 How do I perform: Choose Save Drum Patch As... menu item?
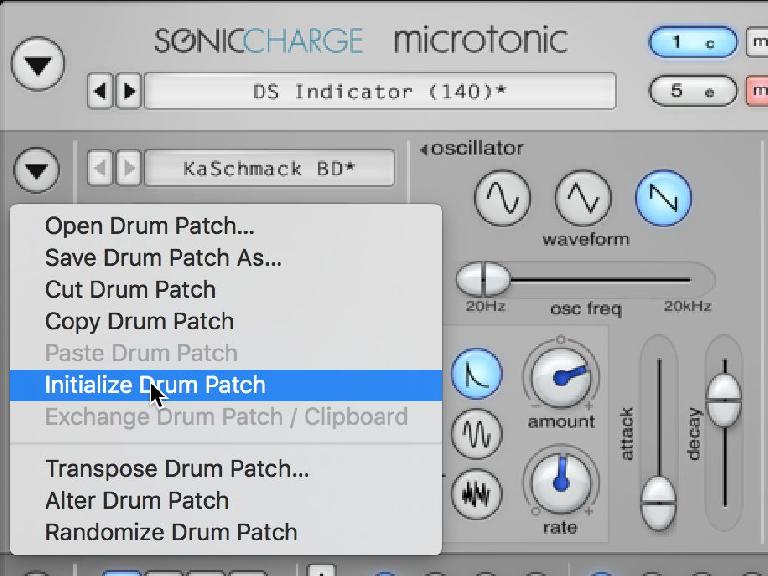(x=226, y=258)
